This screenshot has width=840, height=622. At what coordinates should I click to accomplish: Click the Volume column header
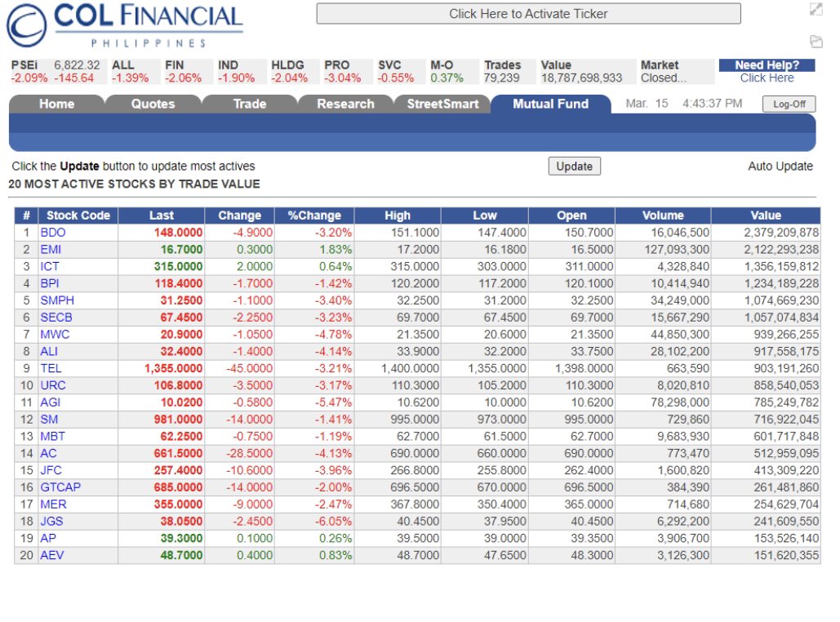663,215
